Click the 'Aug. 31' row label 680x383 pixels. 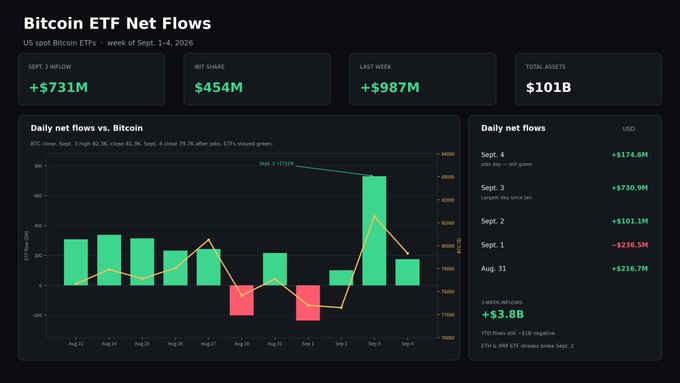click(x=494, y=268)
